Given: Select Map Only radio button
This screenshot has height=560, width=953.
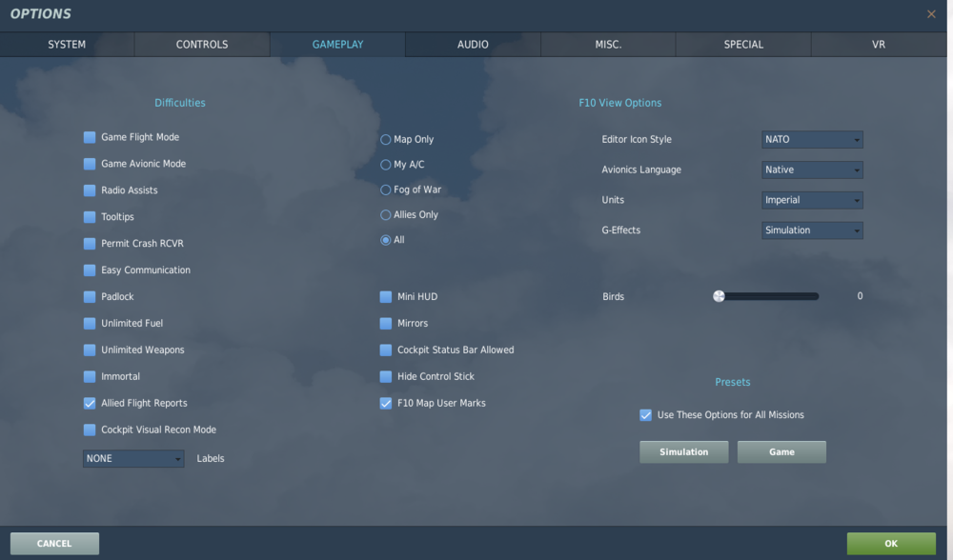Looking at the screenshot, I should click(385, 140).
